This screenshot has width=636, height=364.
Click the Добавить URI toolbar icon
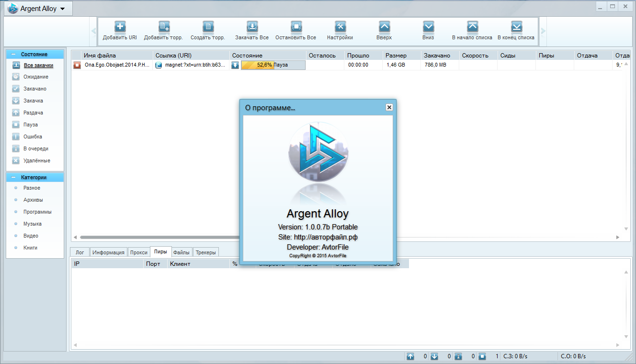click(120, 27)
